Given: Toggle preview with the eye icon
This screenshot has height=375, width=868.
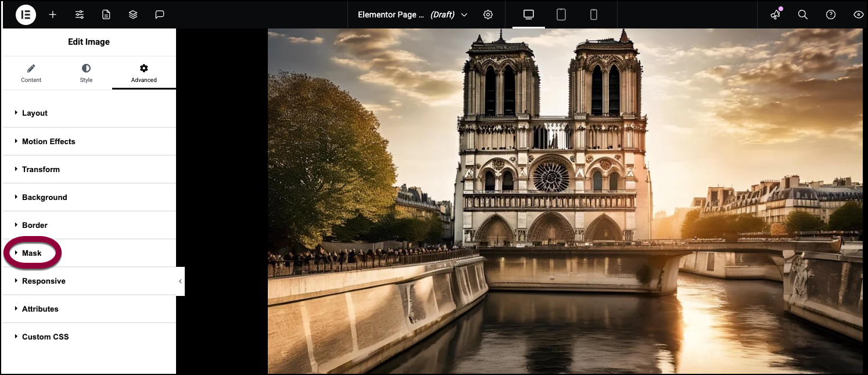Looking at the screenshot, I should (858, 15).
